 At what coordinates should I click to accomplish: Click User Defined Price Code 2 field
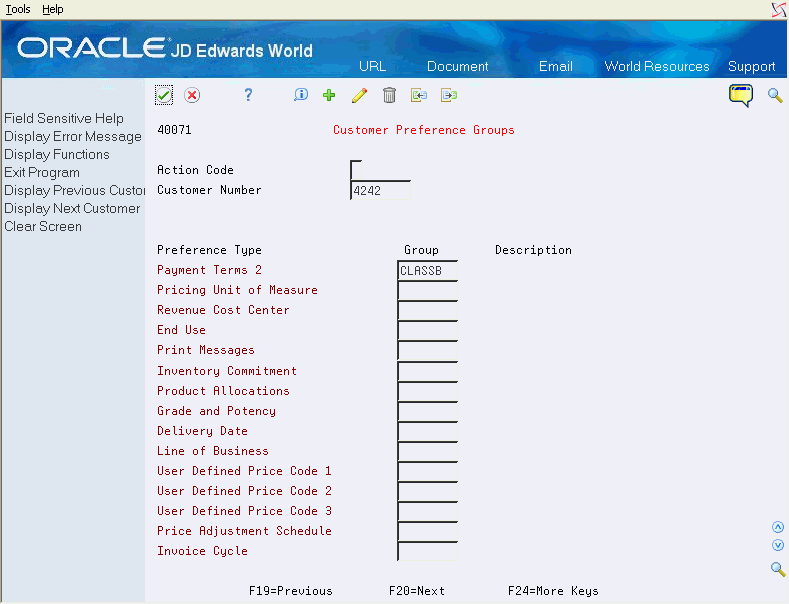(x=428, y=492)
